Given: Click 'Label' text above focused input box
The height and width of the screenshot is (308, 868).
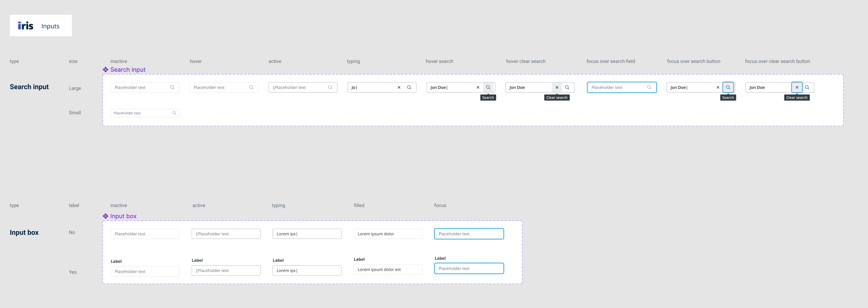Looking at the screenshot, I should [440, 258].
